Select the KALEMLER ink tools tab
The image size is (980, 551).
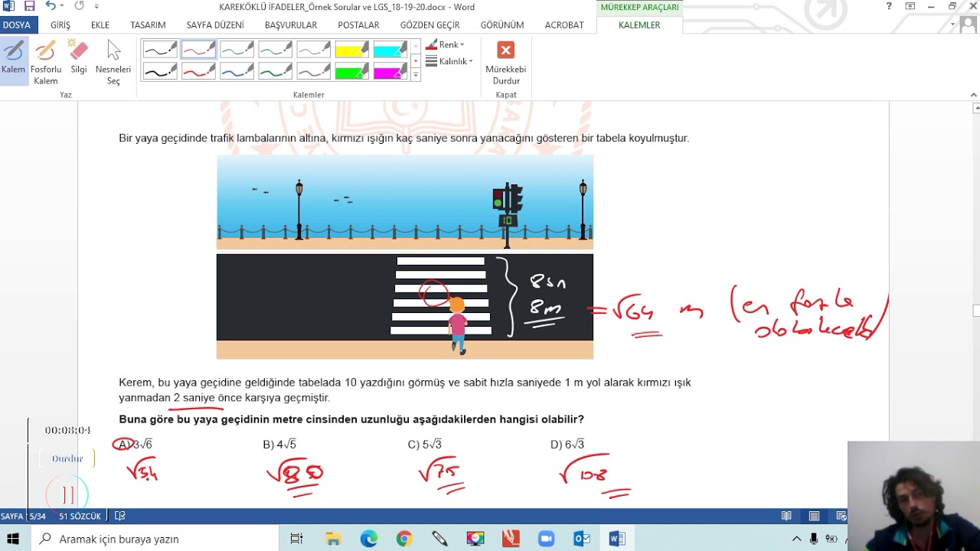point(639,25)
